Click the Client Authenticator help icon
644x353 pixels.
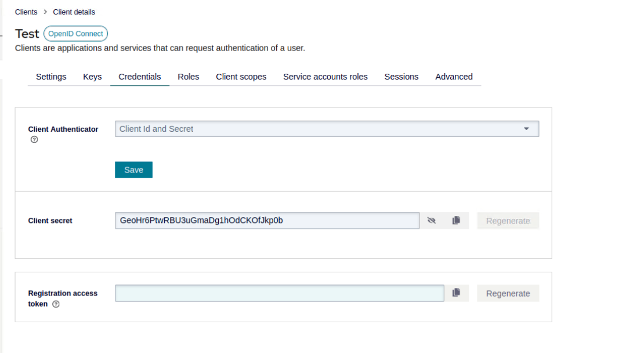click(34, 139)
